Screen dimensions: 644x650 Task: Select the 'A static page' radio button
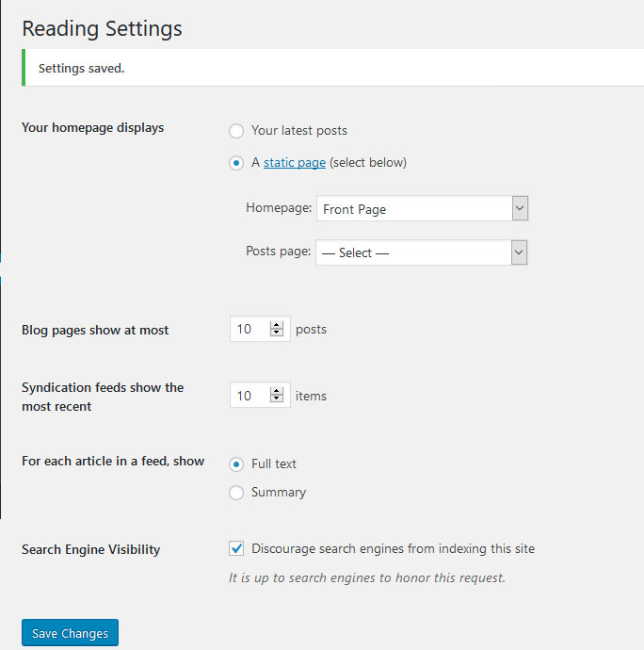[236, 163]
